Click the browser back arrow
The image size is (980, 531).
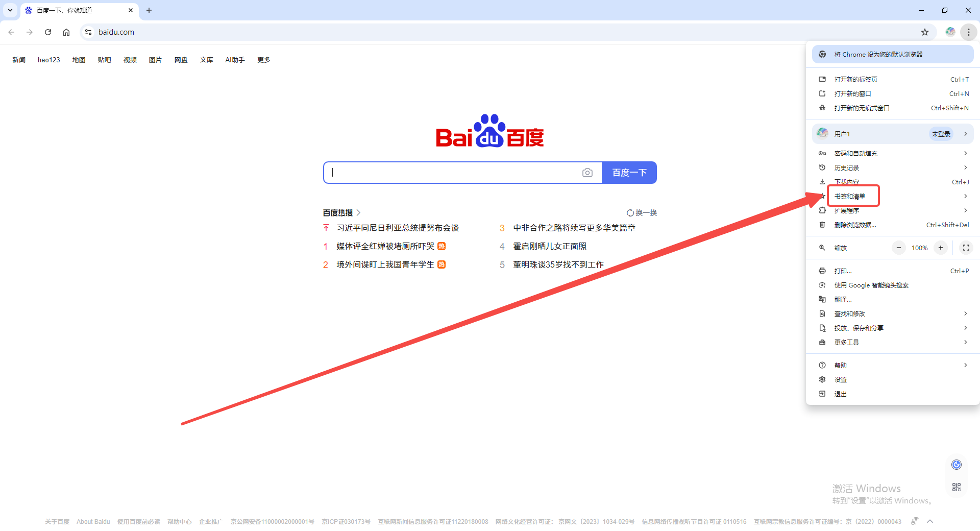(x=11, y=32)
